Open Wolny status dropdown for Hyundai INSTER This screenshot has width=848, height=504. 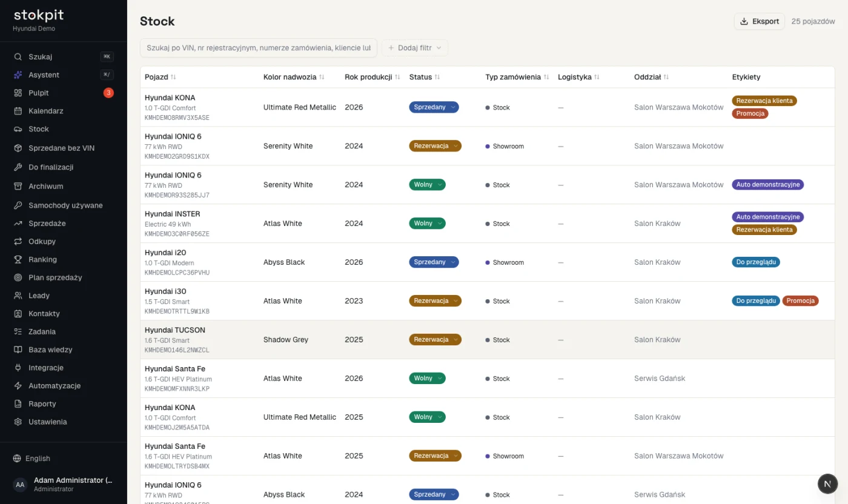[427, 224]
